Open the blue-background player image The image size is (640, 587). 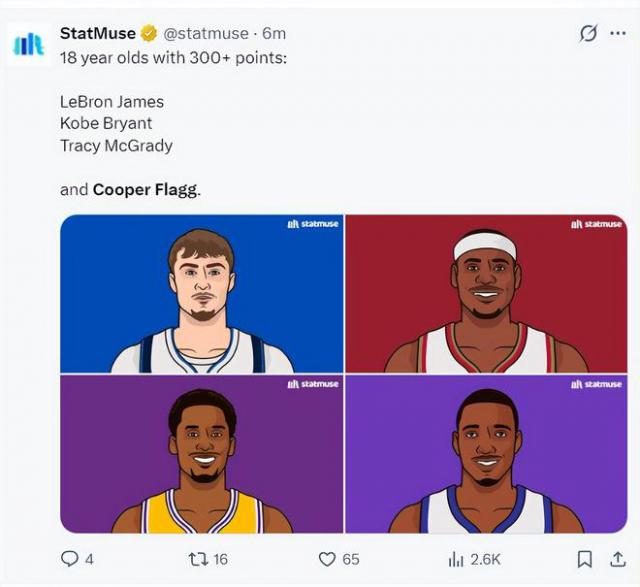[201, 293]
